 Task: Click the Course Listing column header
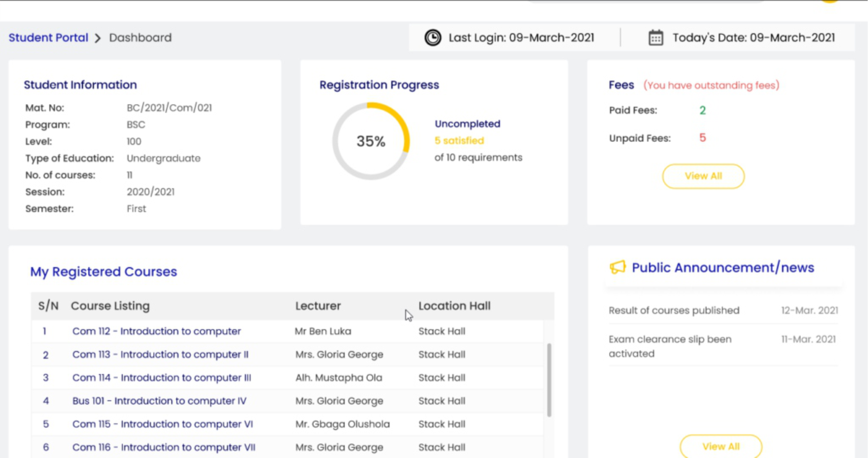point(110,306)
